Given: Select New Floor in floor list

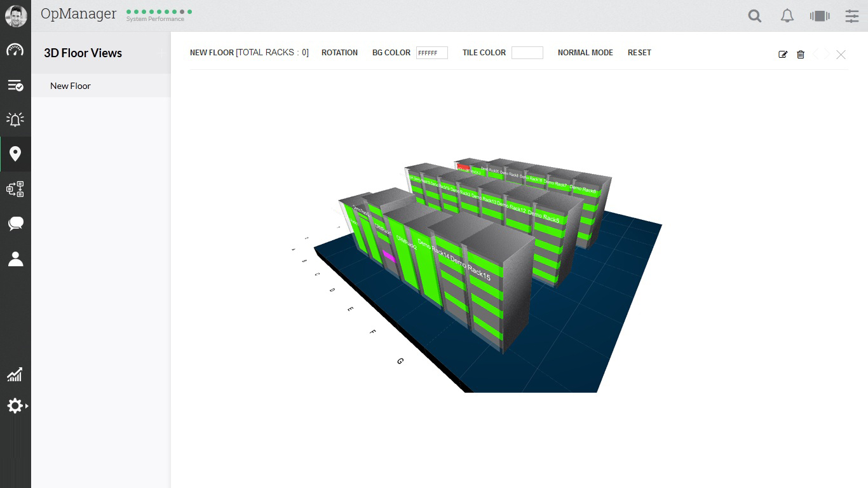Looking at the screenshot, I should pyautogui.click(x=101, y=86).
